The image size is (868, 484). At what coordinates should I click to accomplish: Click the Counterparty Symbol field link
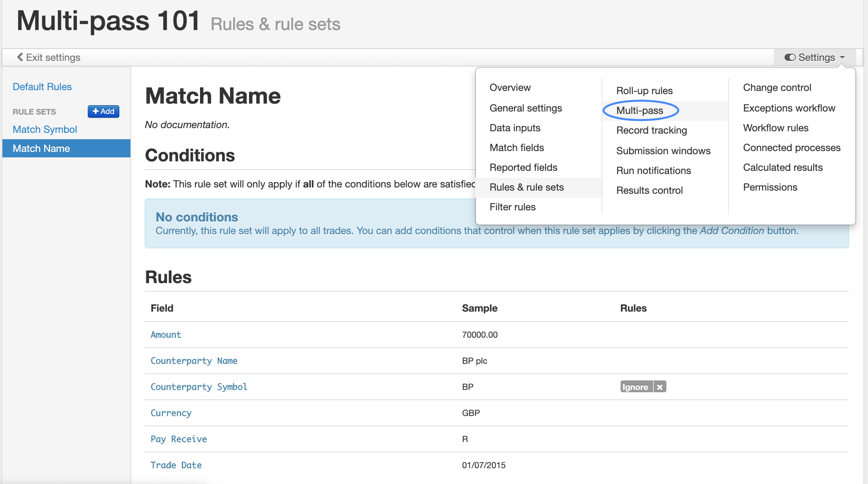(199, 387)
